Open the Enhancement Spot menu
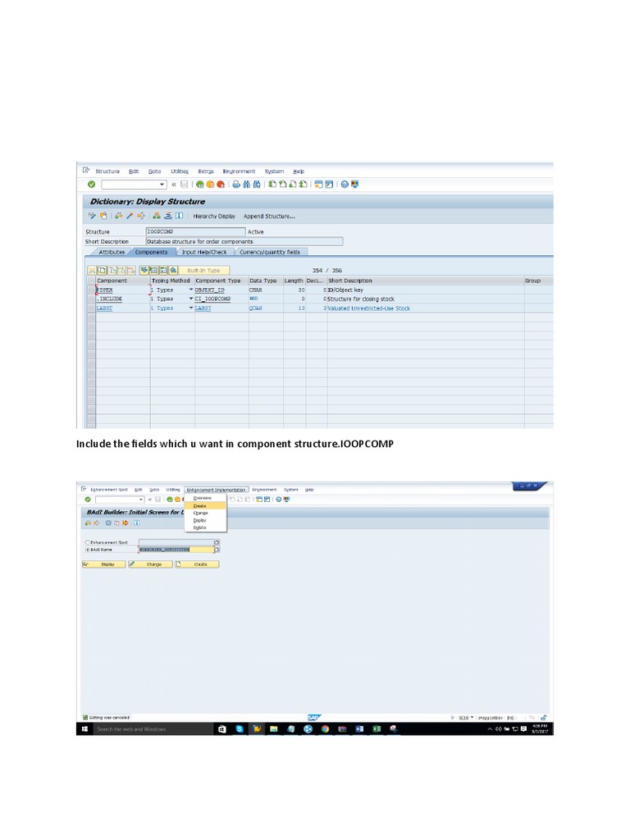 [109, 490]
